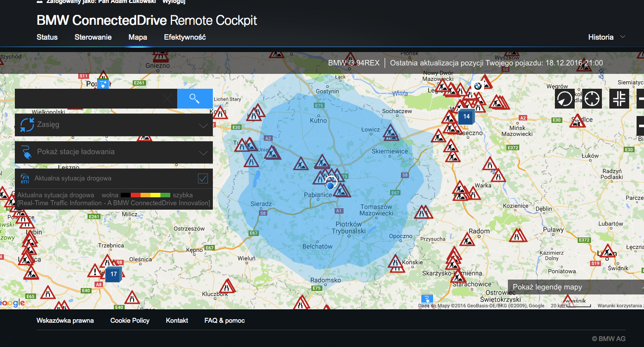Expand the Zasięg panel chevron
Screen dimensions: 644x347
coord(203,125)
